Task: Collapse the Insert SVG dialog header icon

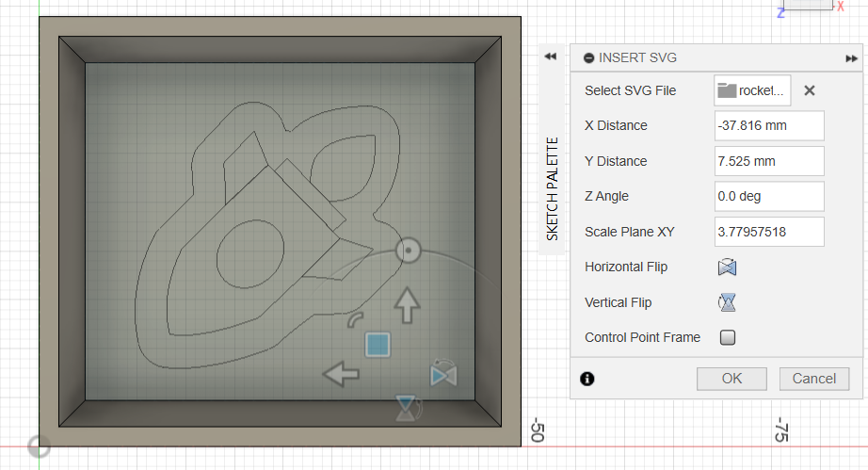Action: click(589, 57)
